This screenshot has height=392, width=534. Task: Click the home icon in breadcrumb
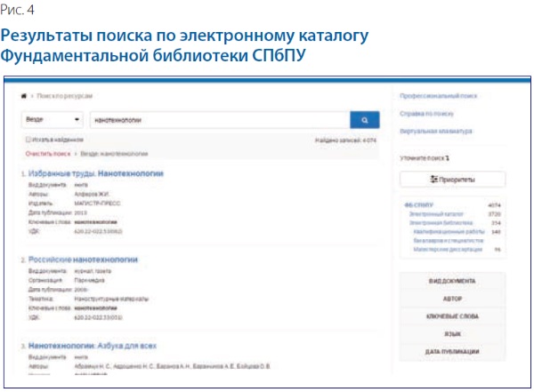23,94
